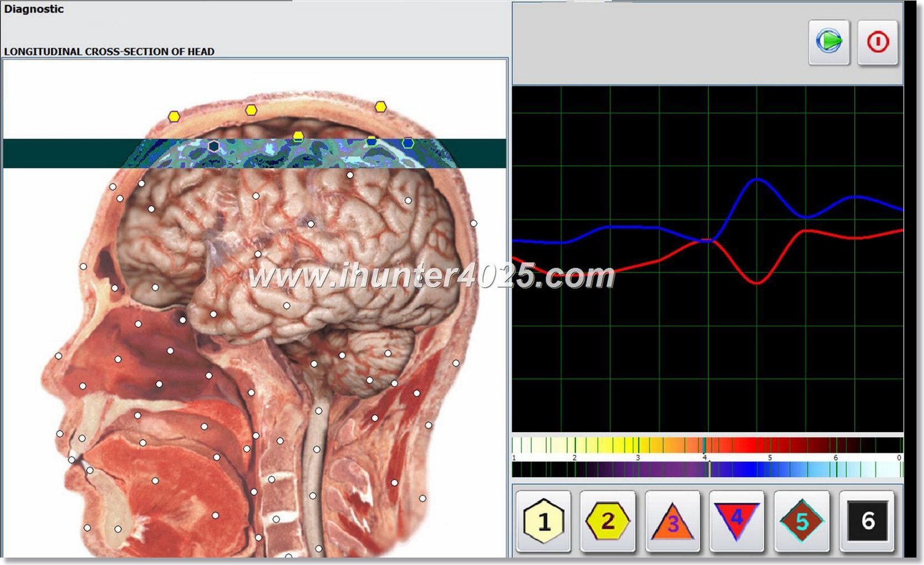Click the white point at the nose tip

coord(58,356)
